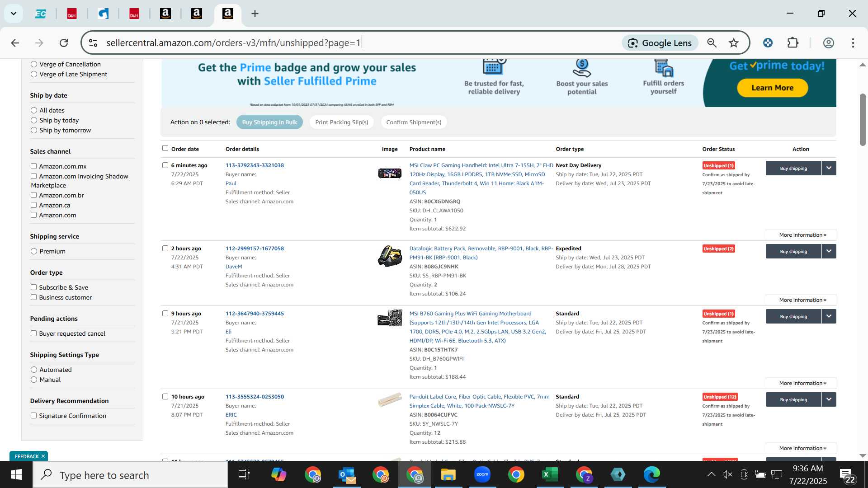Open the Chrome profile icon
The image size is (868, 488).
(828, 43)
